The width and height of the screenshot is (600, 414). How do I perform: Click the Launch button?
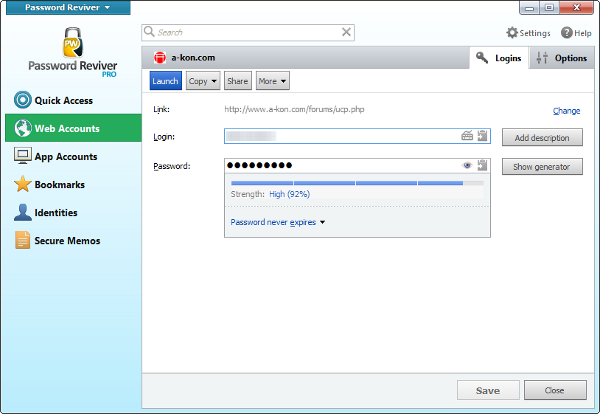click(165, 81)
